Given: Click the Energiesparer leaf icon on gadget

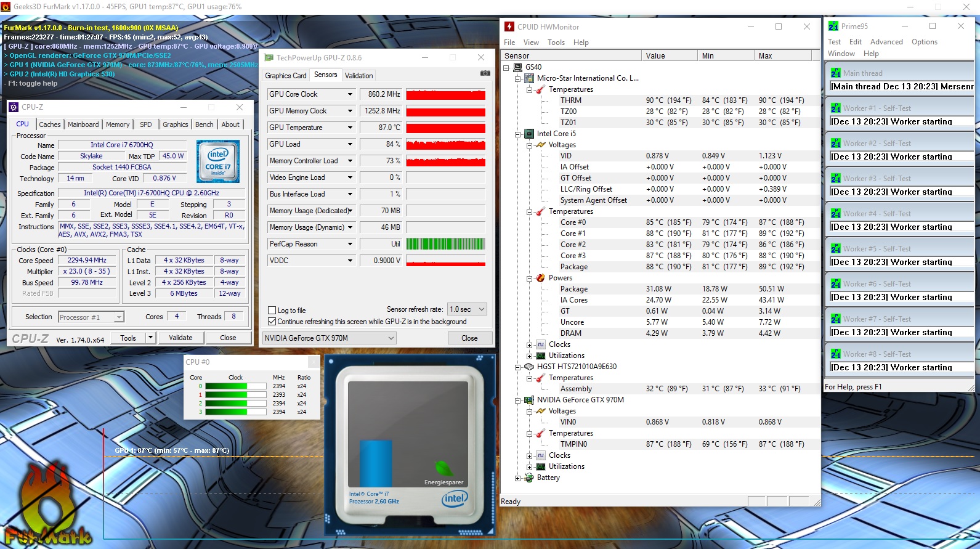Looking at the screenshot, I should [443, 469].
